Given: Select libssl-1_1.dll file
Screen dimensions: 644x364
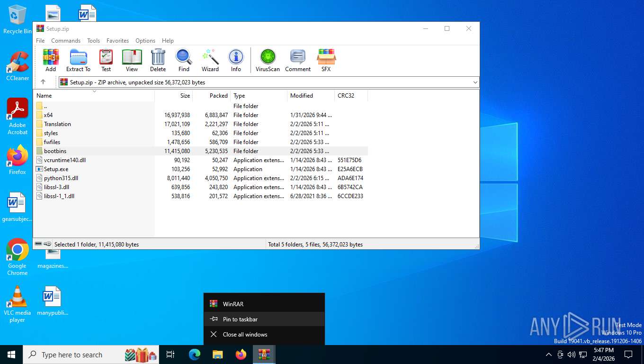Looking at the screenshot, I should [200, 196].
